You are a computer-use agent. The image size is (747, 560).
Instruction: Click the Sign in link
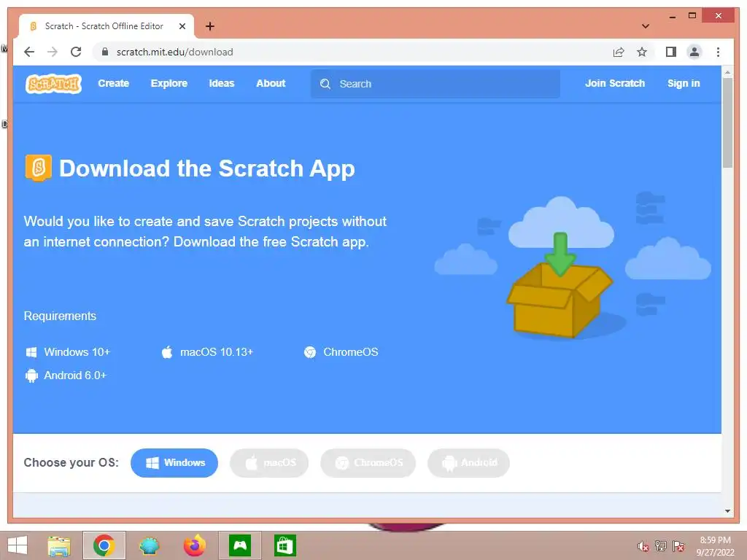point(684,83)
